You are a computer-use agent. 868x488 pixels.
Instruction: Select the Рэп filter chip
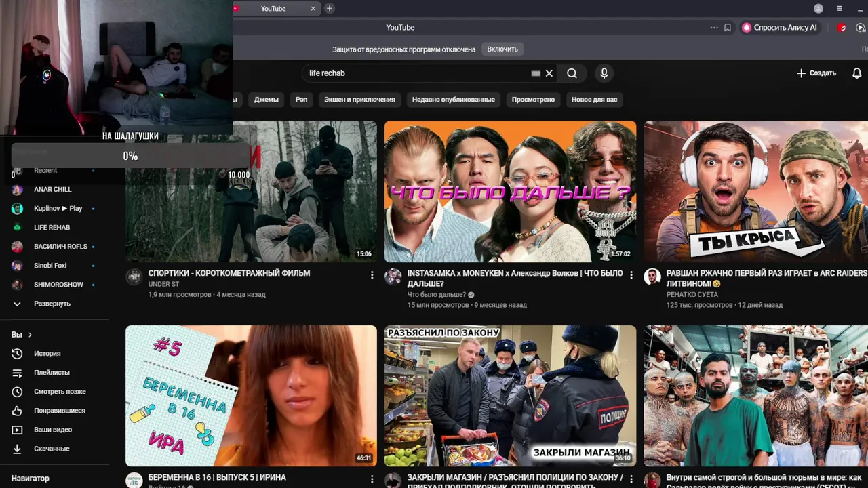[301, 100]
